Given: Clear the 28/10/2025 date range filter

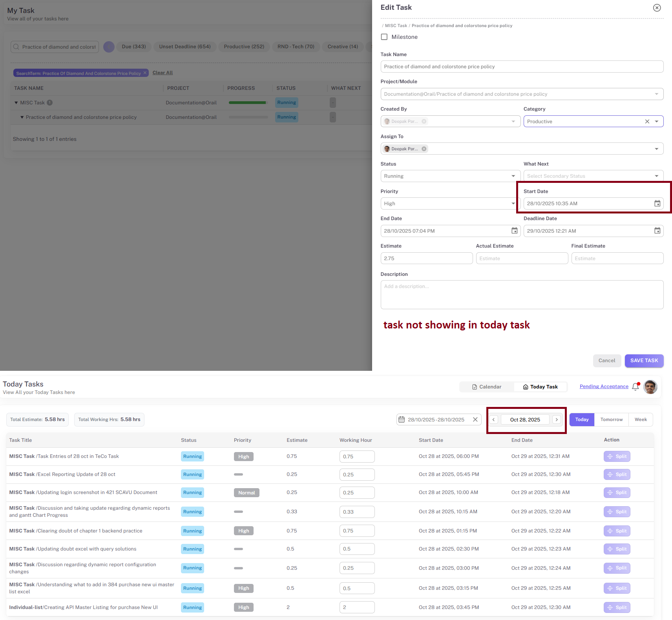Looking at the screenshot, I should (475, 419).
